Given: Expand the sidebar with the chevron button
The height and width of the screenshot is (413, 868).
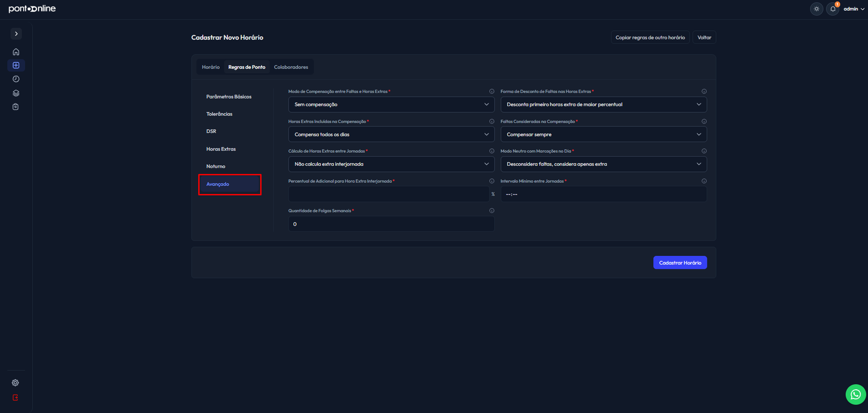Looking at the screenshot, I should coord(16,34).
